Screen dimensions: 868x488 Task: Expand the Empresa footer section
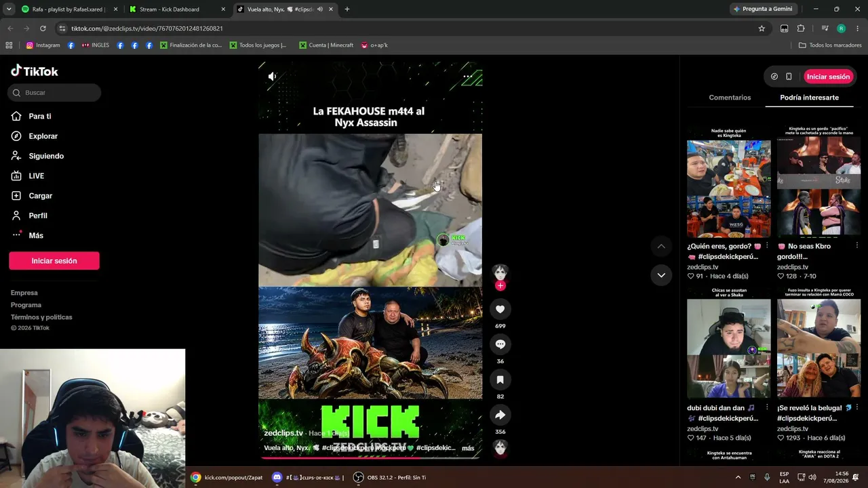pyautogui.click(x=24, y=293)
